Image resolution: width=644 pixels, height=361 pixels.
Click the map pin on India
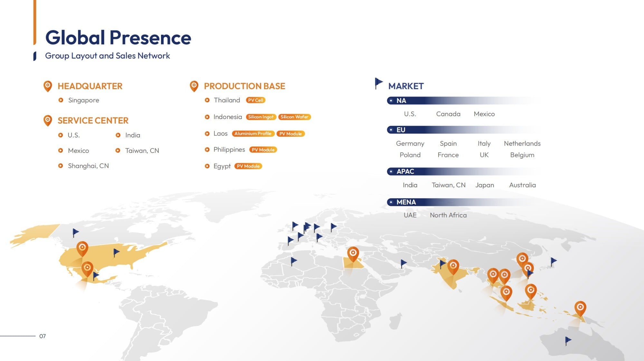pyautogui.click(x=453, y=266)
